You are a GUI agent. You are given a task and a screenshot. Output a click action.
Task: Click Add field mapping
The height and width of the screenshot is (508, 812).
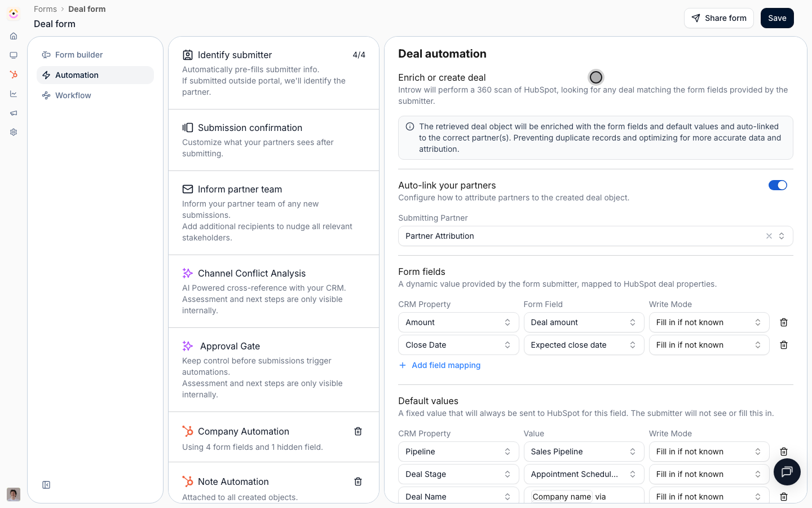(440, 365)
